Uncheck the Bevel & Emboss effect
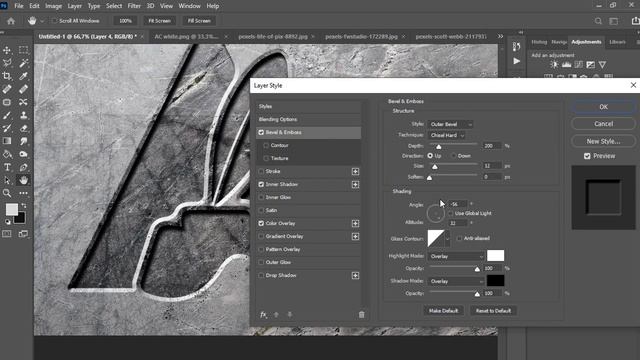640x360 pixels. point(261,132)
